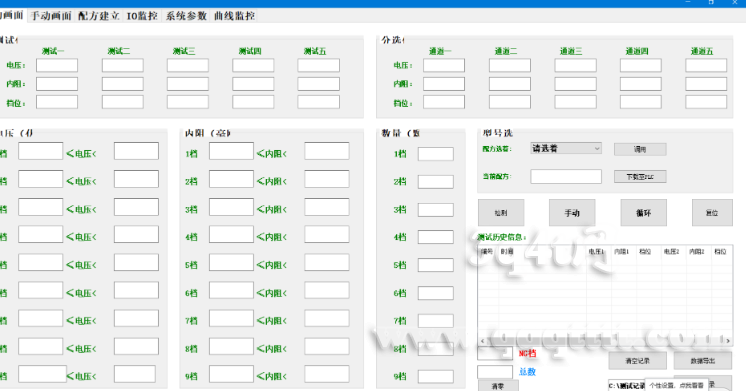Click 内阻 9档 upper limit field
Image resolution: width=755 pixels, height=391 pixels.
point(327,374)
